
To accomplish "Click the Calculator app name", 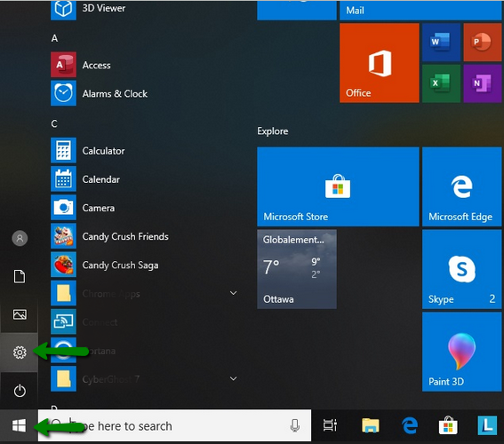I will (x=103, y=151).
